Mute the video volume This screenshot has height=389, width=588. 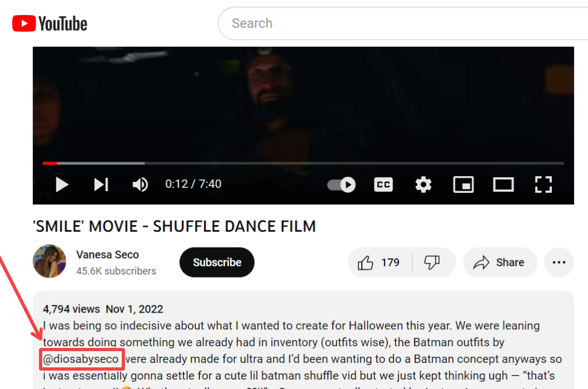[140, 184]
